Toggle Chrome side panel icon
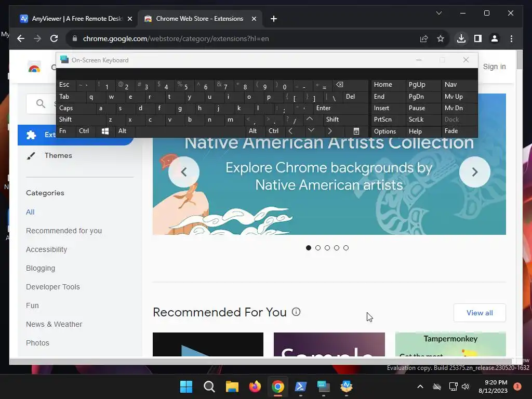Image resolution: width=532 pixels, height=399 pixels. (478, 38)
